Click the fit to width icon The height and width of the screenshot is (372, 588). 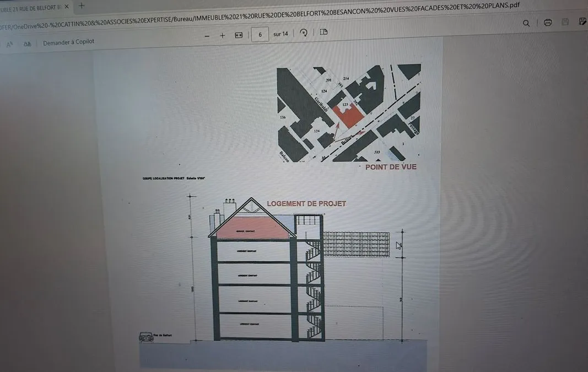pyautogui.click(x=239, y=35)
